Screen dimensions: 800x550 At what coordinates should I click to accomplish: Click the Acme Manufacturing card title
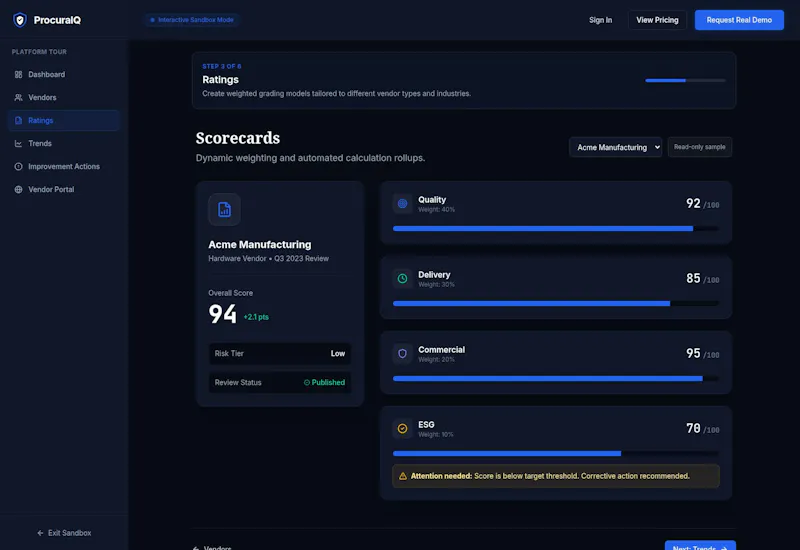pos(260,244)
